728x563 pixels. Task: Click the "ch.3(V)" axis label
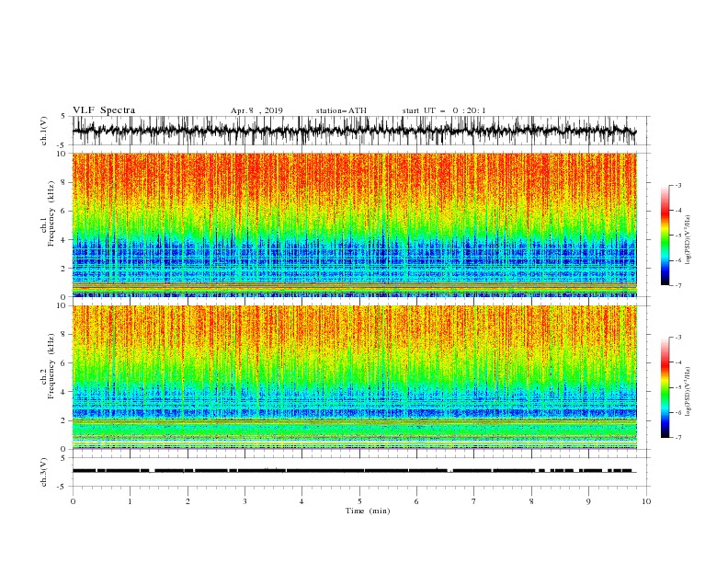44,472
